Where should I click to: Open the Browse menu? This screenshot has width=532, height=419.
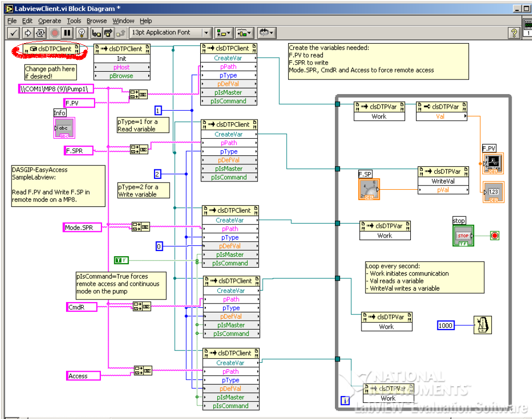[x=97, y=21]
